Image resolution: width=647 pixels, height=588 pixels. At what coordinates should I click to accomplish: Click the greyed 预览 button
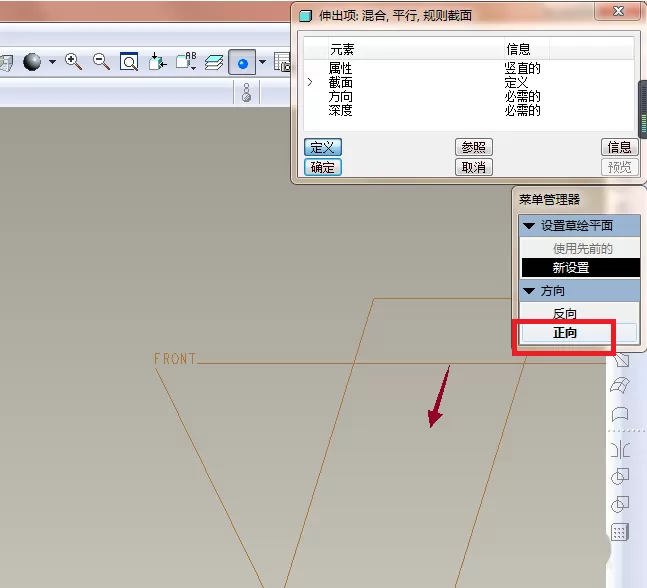click(x=619, y=168)
